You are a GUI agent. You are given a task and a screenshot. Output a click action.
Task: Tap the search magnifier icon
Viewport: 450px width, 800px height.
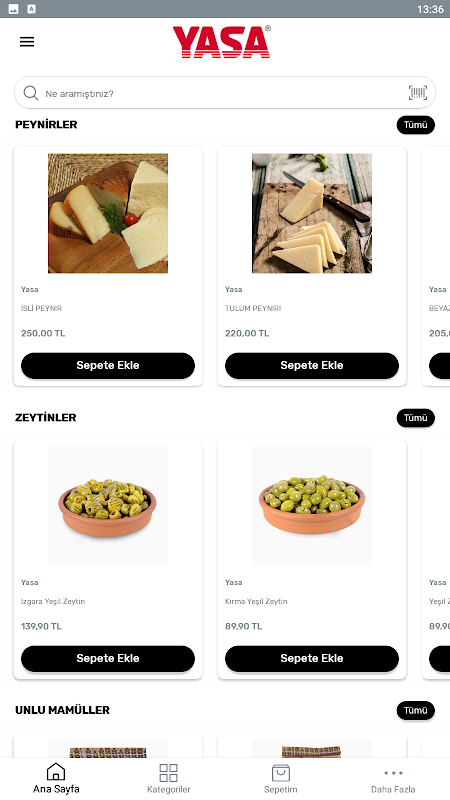pyautogui.click(x=31, y=93)
